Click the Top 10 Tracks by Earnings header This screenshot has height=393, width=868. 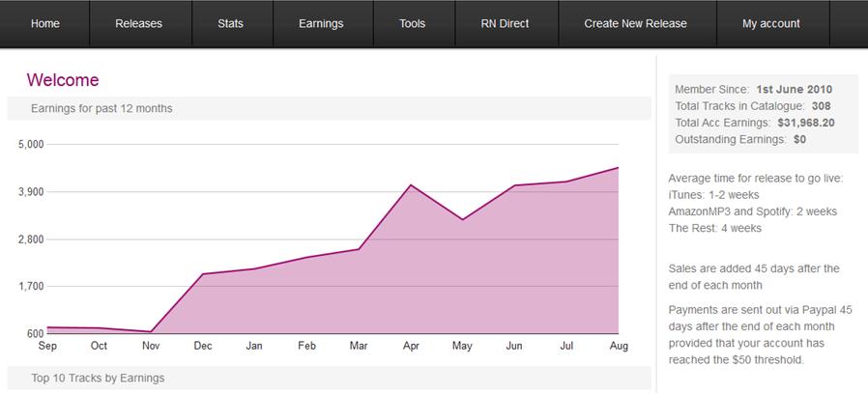tap(98, 378)
